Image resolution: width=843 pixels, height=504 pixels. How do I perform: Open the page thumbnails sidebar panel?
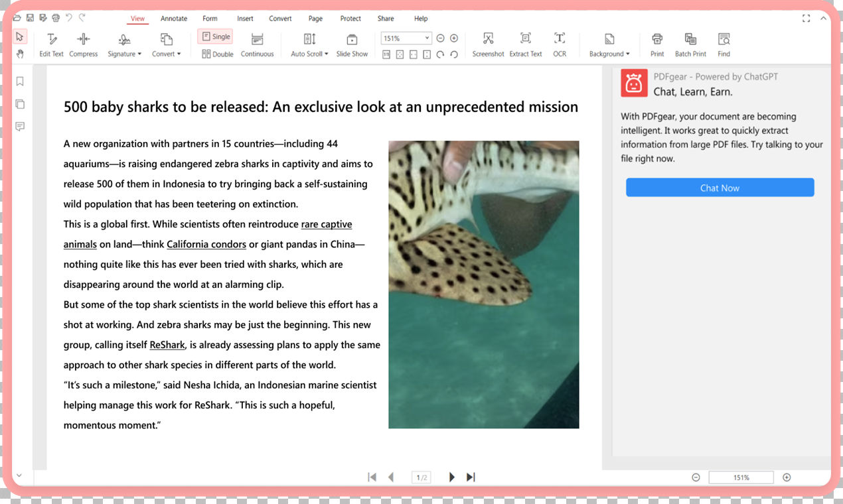[20, 104]
